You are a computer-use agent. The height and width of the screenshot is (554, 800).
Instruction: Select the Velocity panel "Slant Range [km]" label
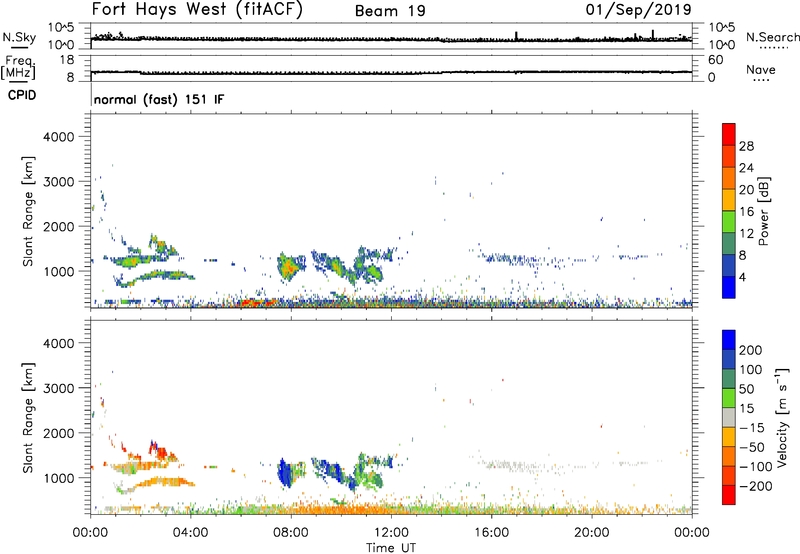tap(28, 417)
